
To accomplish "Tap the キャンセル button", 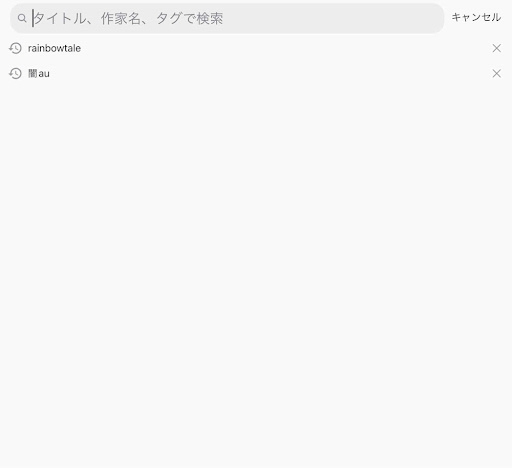I will (476, 17).
